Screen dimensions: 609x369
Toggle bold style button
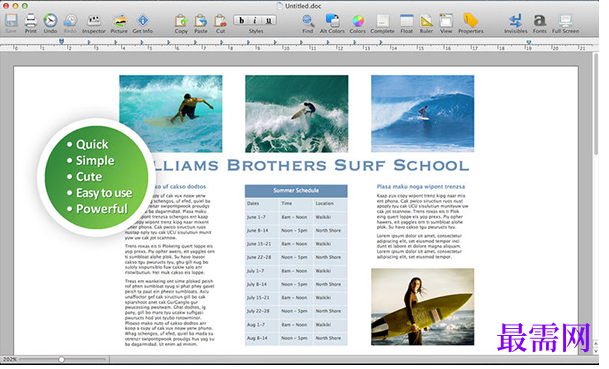tap(241, 20)
